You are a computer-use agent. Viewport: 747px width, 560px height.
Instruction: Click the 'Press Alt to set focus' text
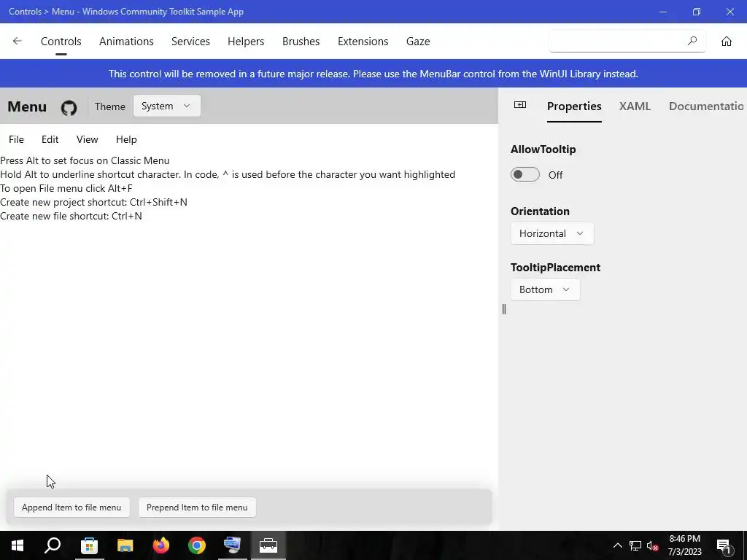point(85,160)
